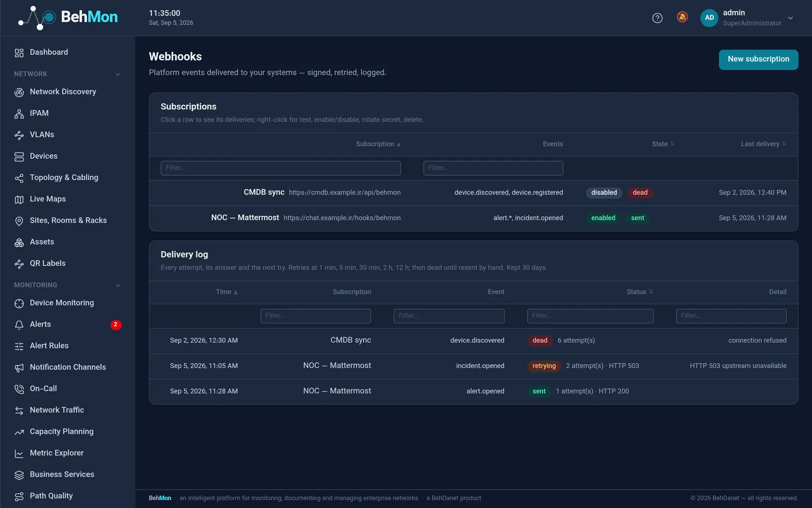Viewport: 812px width, 508px height.
Task: Click the https://chat.example.ir/hooks/behmon URL
Action: click(x=342, y=218)
